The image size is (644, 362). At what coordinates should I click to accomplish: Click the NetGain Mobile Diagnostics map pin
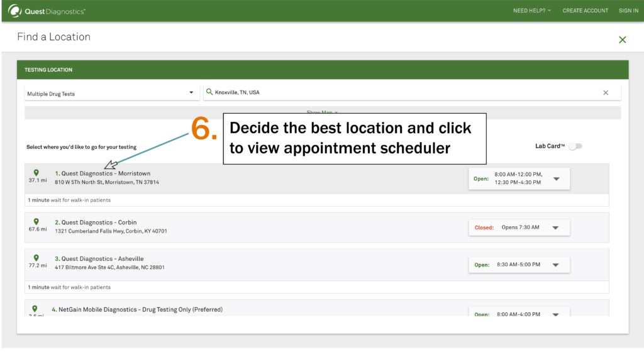pos(35,309)
